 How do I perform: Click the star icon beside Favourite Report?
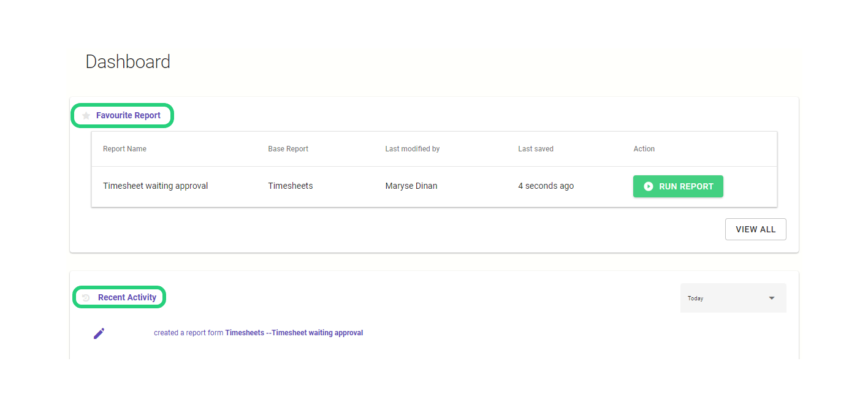(x=86, y=115)
